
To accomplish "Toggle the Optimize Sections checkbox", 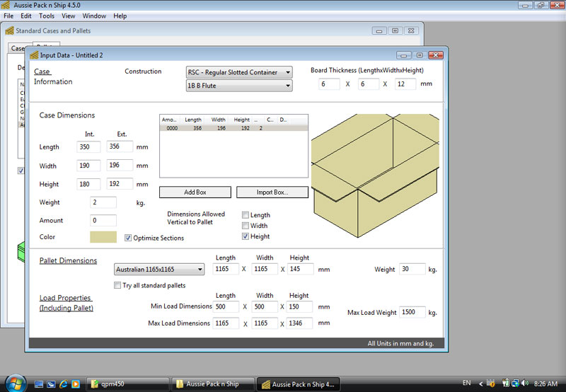I will (128, 238).
